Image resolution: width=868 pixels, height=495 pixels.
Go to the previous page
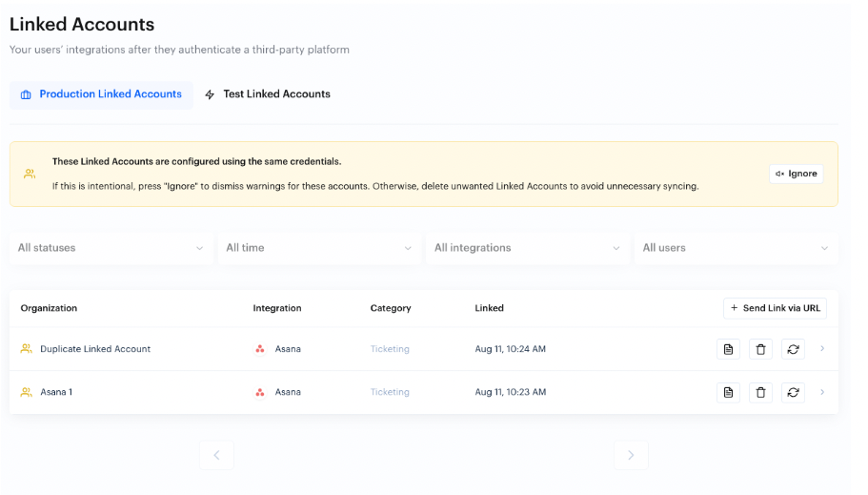click(x=216, y=455)
